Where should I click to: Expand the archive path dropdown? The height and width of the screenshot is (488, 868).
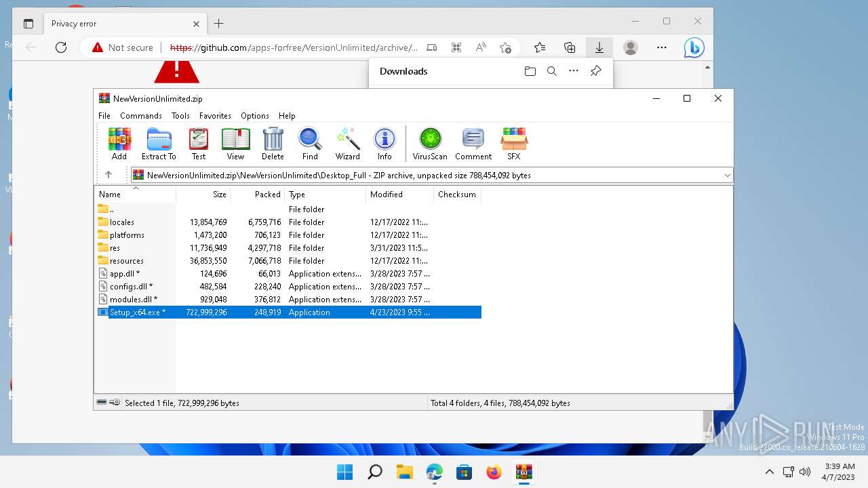(727, 175)
